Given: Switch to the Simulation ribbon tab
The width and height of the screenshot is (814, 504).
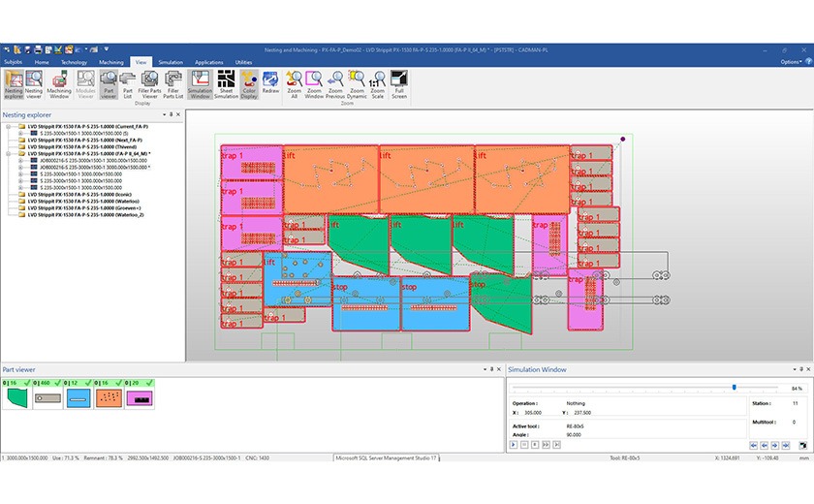Looking at the screenshot, I should 171,61.
